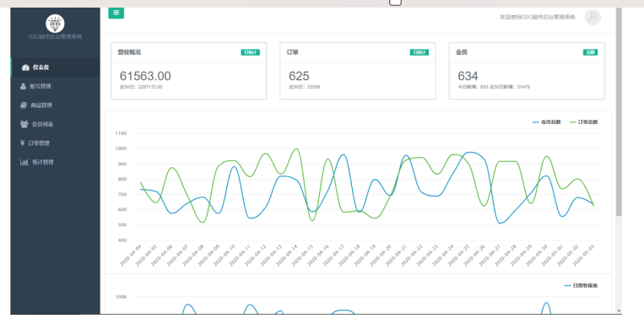Click the book icon beside 商品管理
The width and height of the screenshot is (644, 324).
click(x=24, y=105)
